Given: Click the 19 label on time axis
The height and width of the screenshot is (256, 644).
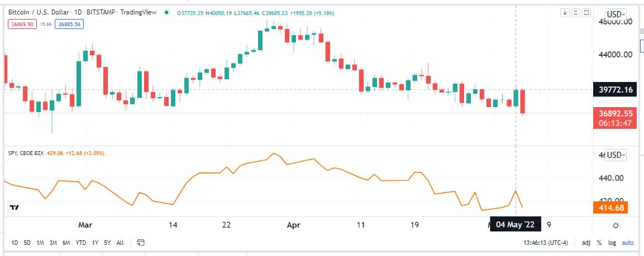Looking at the screenshot, I should click(x=414, y=225).
